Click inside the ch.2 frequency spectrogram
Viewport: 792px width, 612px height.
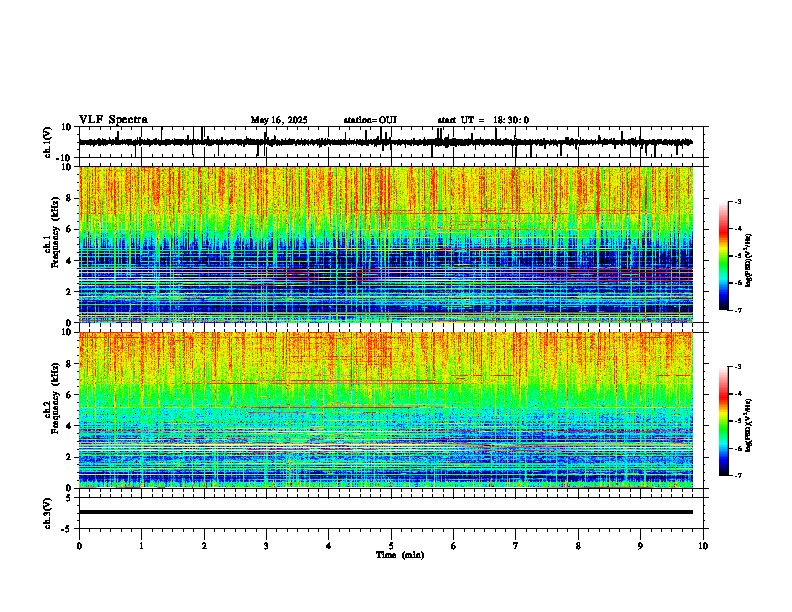[x=386, y=410]
